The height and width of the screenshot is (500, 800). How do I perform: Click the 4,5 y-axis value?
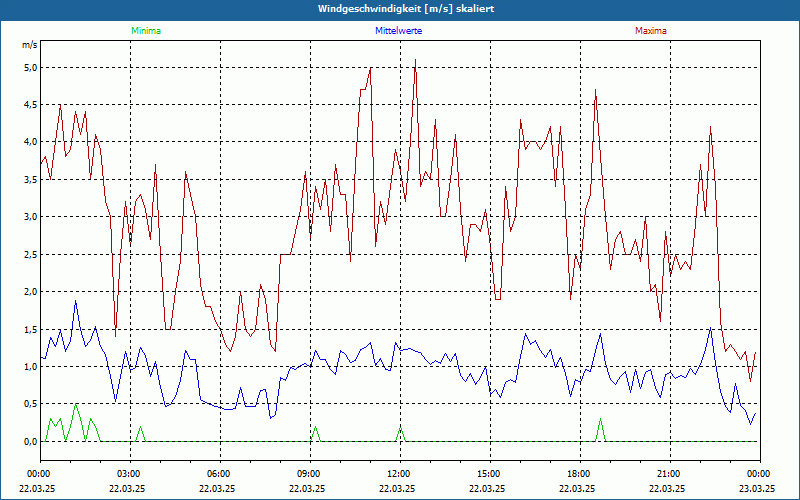[30, 105]
